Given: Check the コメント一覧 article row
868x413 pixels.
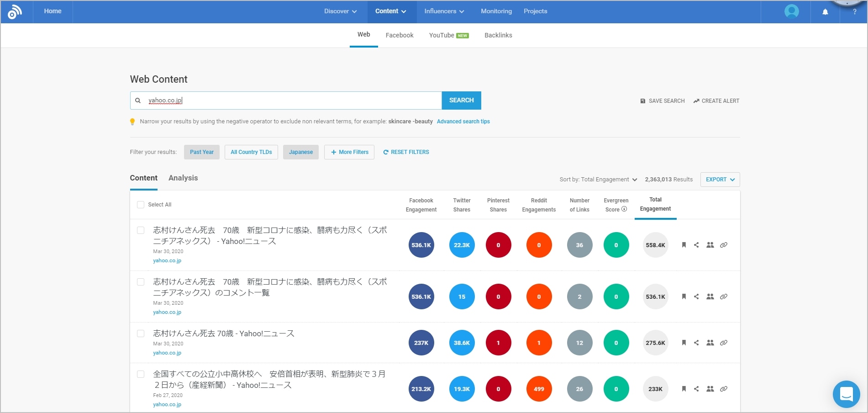Looking at the screenshot, I should 141,282.
